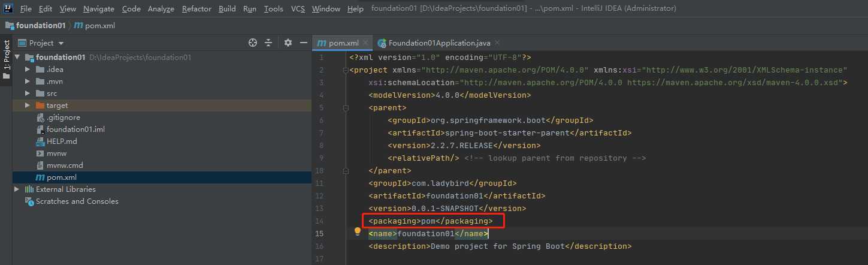Open the Run menu
The width and height of the screenshot is (868, 265).
(250, 9)
